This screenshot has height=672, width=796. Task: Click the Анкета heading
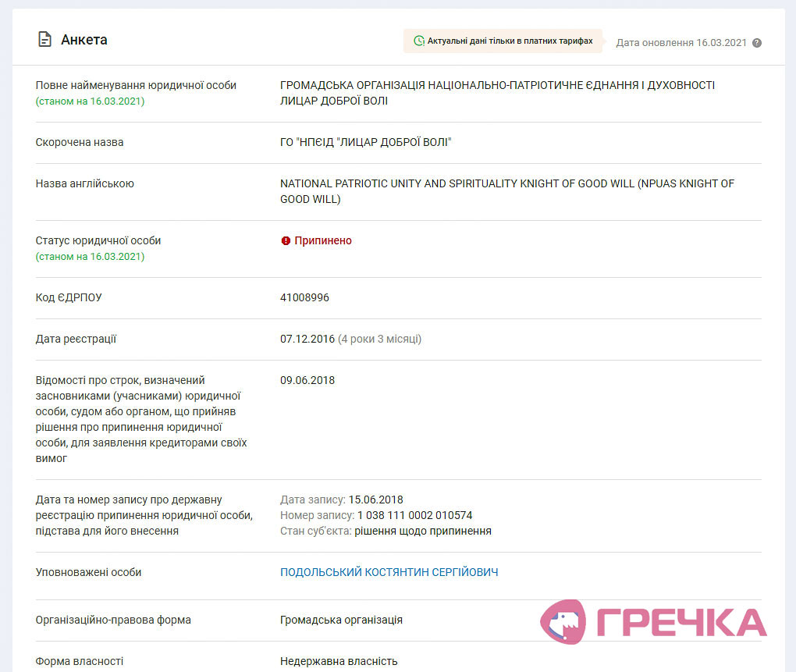click(84, 40)
